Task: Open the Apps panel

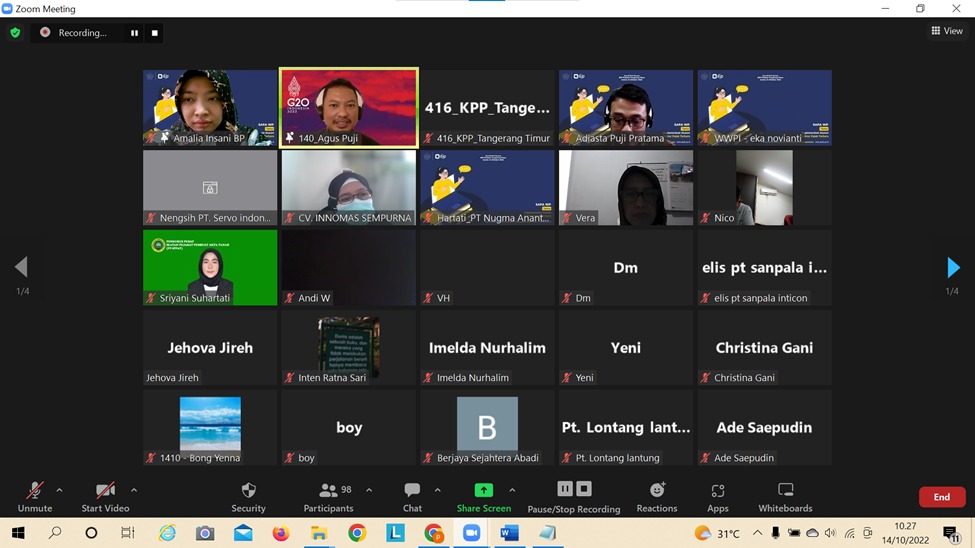Action: pyautogui.click(x=717, y=496)
